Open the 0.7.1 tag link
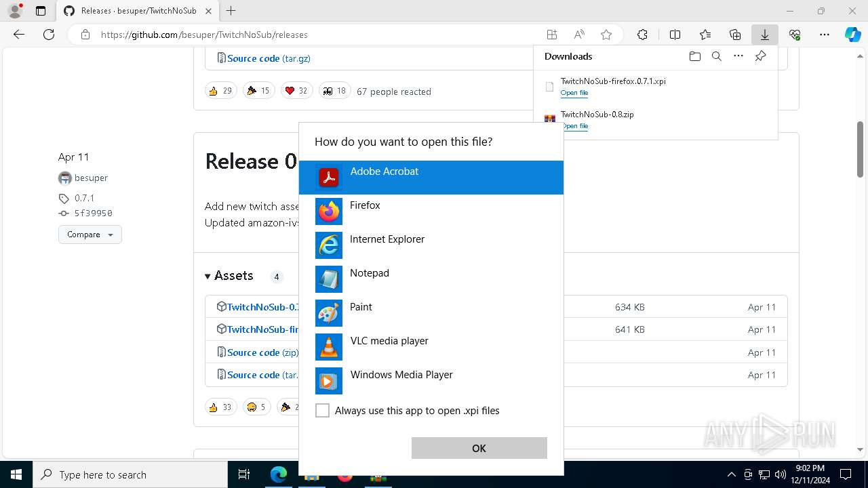This screenshot has height=488, width=868. coord(84,198)
